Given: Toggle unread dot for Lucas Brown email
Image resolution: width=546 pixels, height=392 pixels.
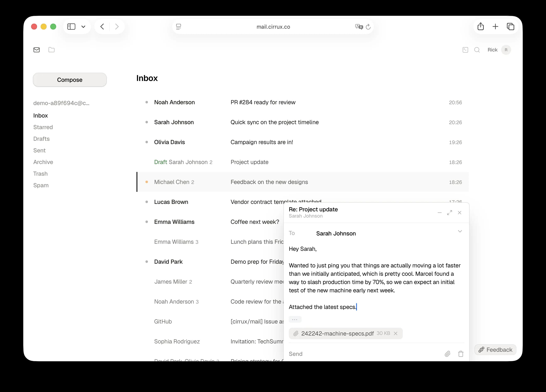Looking at the screenshot, I should (147, 202).
